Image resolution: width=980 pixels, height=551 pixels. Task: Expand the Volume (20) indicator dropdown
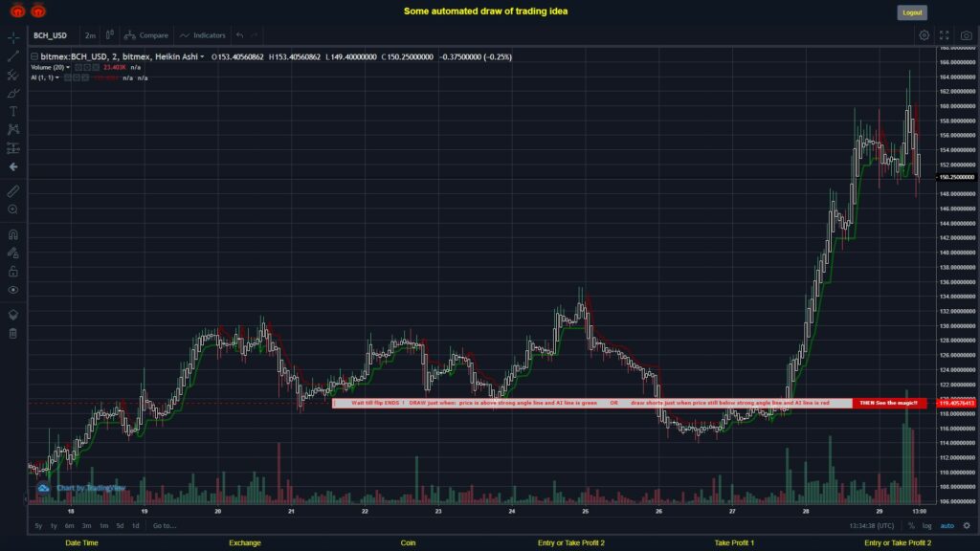tap(68, 68)
